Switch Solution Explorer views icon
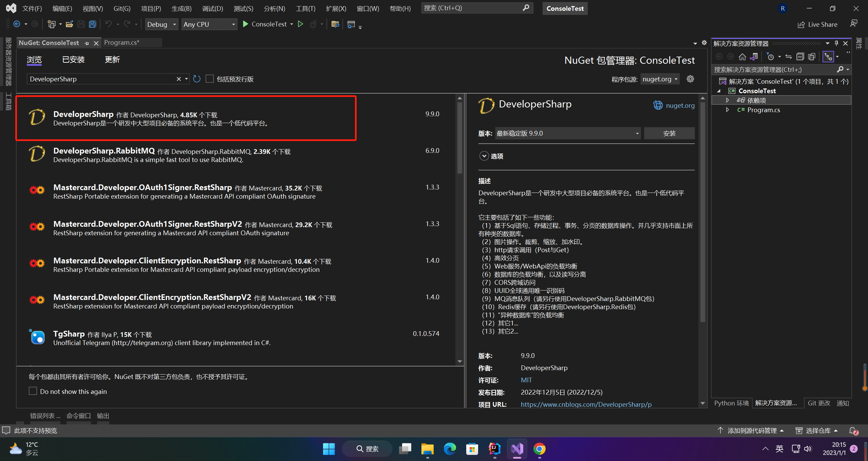 coord(754,57)
